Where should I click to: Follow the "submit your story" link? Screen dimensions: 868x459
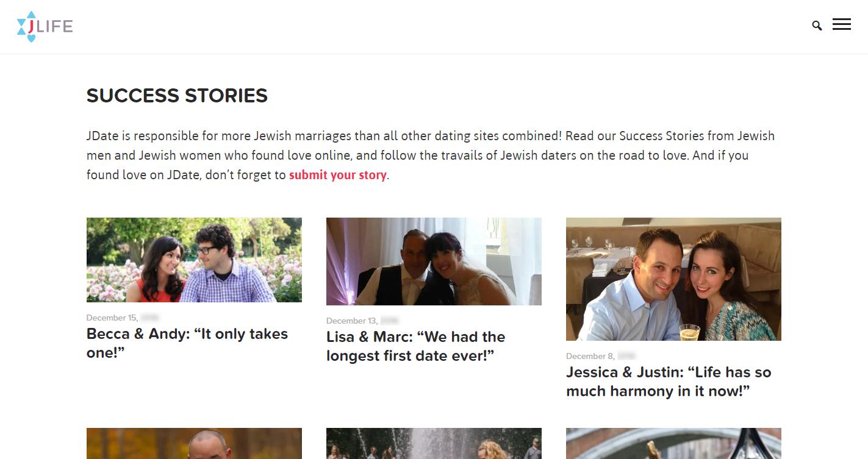(338, 175)
